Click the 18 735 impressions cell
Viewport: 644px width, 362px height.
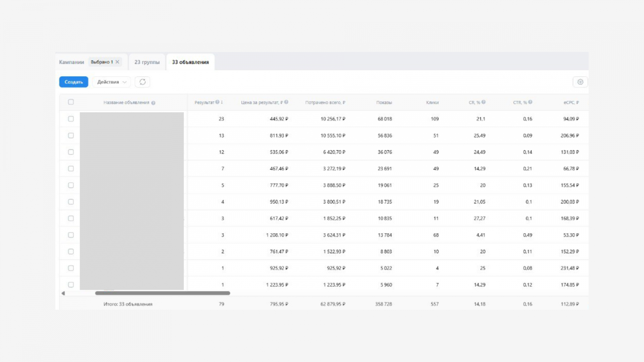tap(385, 202)
